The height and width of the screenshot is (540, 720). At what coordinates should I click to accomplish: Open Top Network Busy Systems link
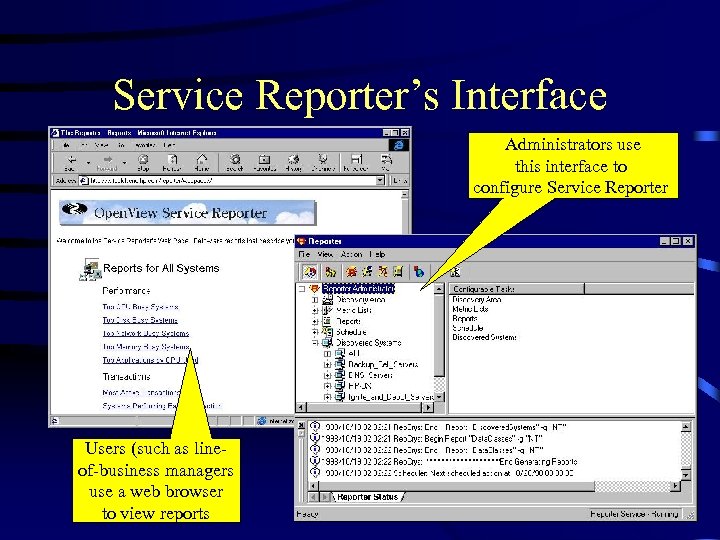tap(146, 333)
